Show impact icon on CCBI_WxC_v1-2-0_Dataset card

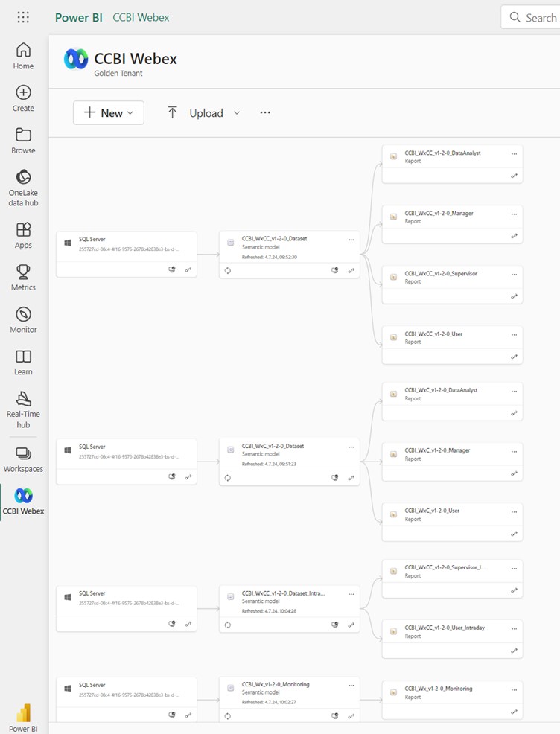pyautogui.click(x=335, y=477)
